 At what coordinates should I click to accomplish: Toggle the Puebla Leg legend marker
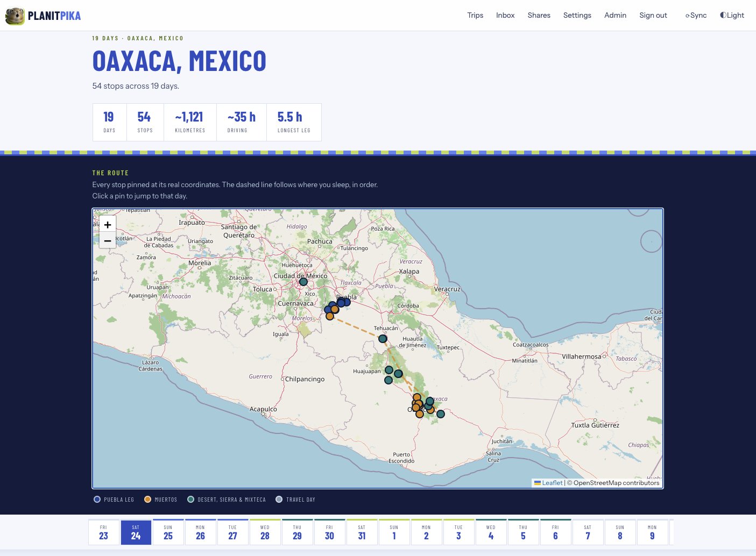pyautogui.click(x=97, y=500)
